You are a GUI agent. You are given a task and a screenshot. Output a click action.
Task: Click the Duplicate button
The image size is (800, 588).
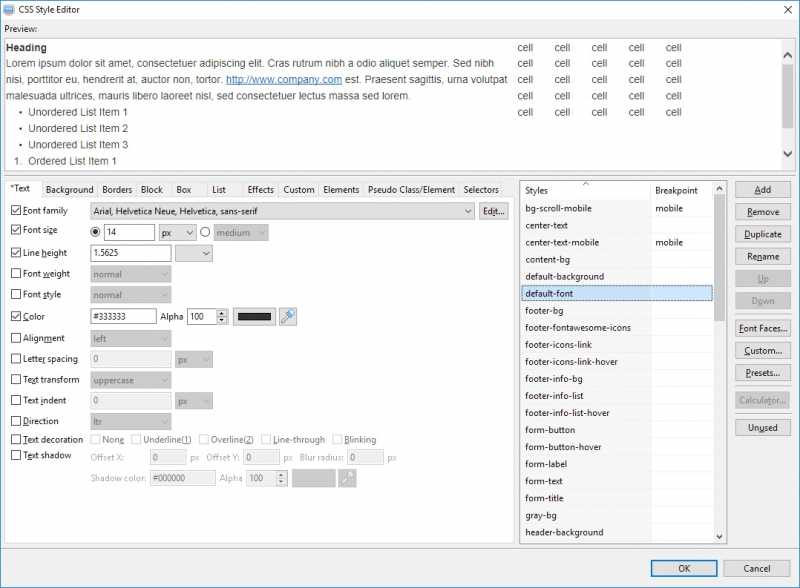pos(762,234)
